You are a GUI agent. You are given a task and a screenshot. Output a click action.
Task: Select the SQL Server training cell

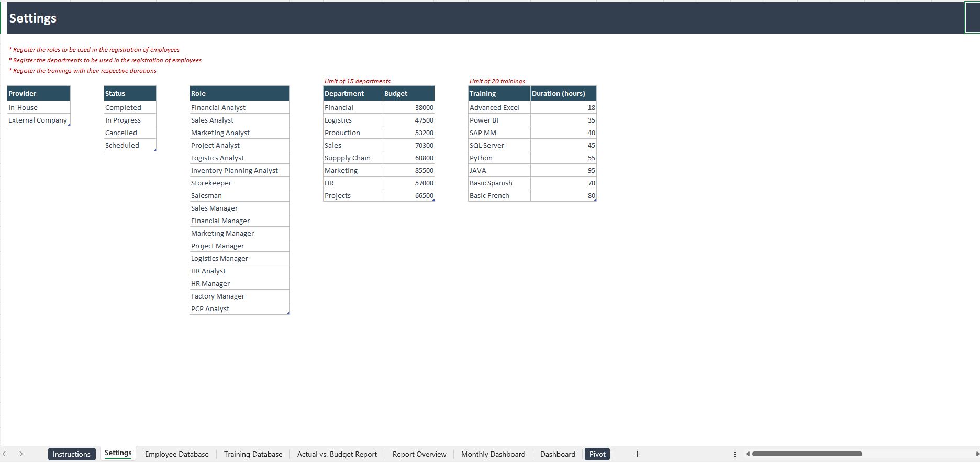[x=499, y=145]
